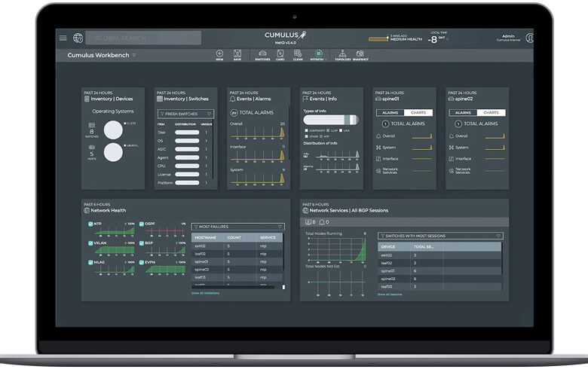Select exit02 row in Most Failures table

click(237, 246)
